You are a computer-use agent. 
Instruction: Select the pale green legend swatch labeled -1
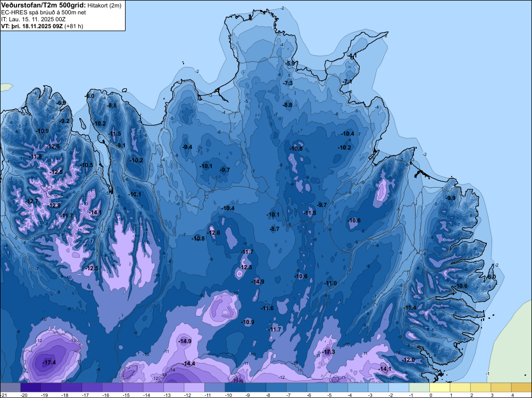(419, 387)
